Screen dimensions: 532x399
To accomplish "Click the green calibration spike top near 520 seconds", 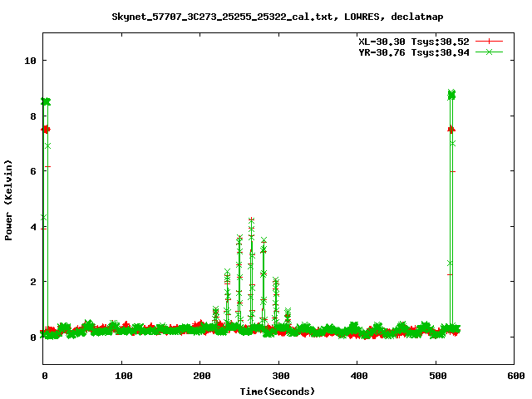I will [451, 95].
